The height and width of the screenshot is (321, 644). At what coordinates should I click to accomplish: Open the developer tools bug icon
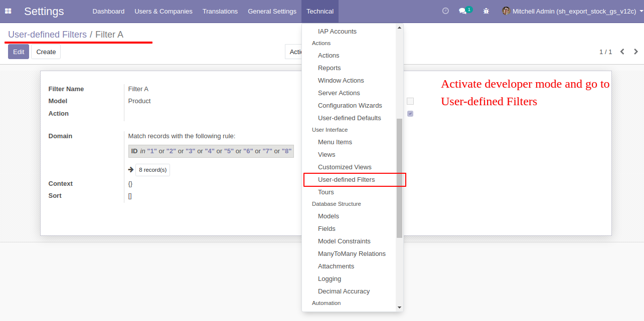pos(486,11)
